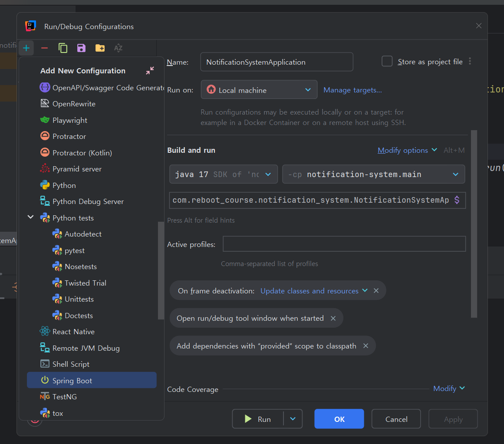Viewport: 504px width, 444px height.
Task: Click the Copy Configuration icon
Action: pos(63,48)
